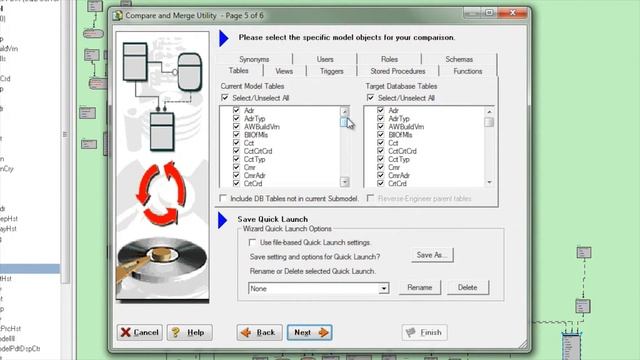Open the Users tab

point(325,59)
